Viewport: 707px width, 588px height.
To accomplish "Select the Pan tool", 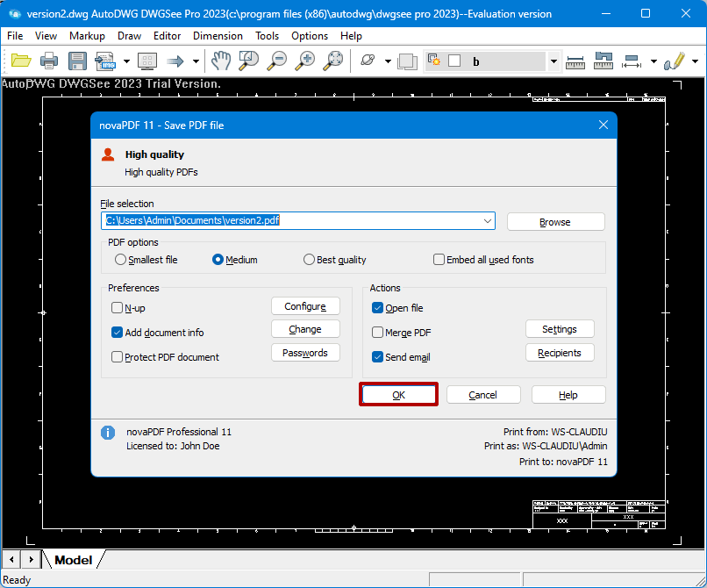I will click(x=220, y=61).
